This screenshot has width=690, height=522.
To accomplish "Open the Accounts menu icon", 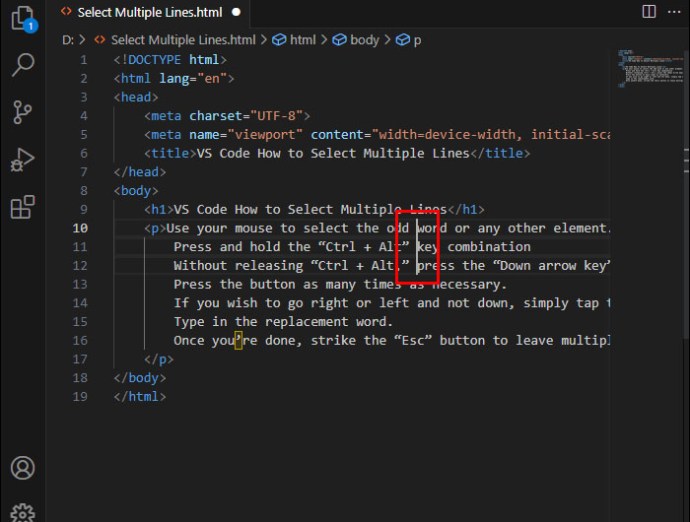I will (23, 468).
